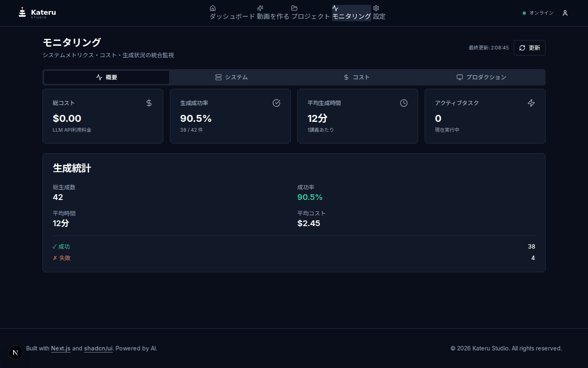588x368 pixels.
Task: Click the © 2026 Kateru Studio copyright text
Action: pyautogui.click(x=506, y=348)
